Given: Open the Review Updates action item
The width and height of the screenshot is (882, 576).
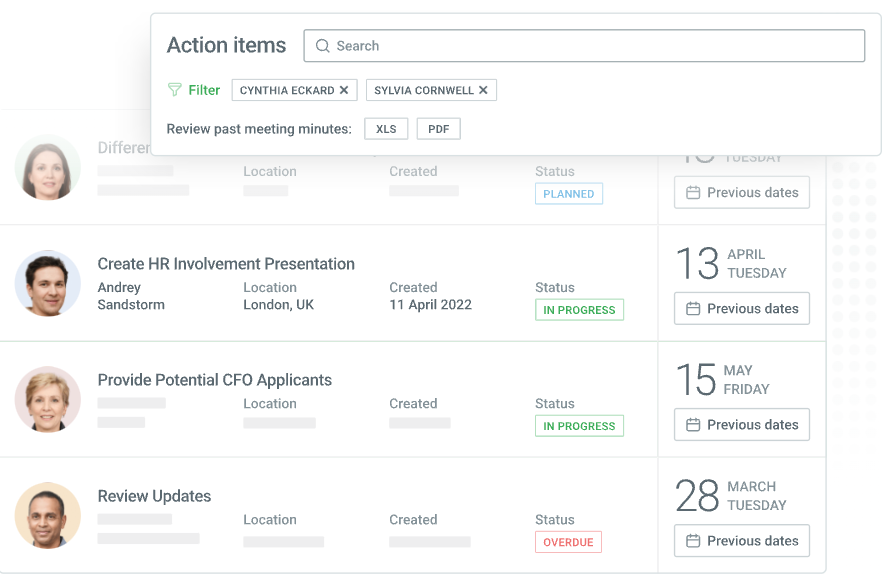Looking at the screenshot, I should click(x=154, y=496).
